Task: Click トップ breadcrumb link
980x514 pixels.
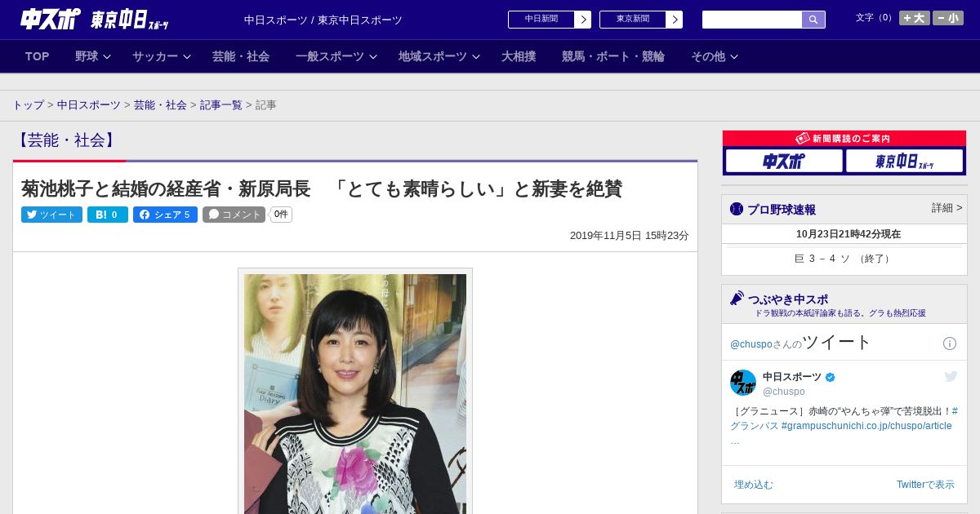Action: (x=28, y=105)
